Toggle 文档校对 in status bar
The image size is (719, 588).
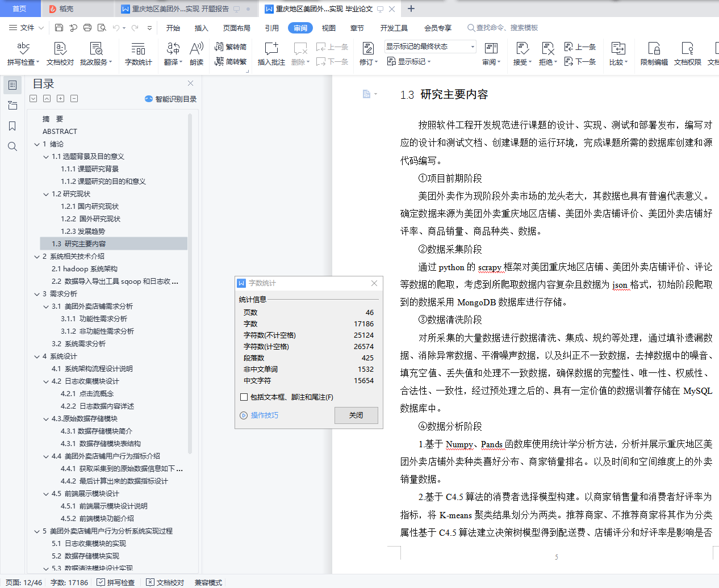pyautogui.click(x=165, y=582)
